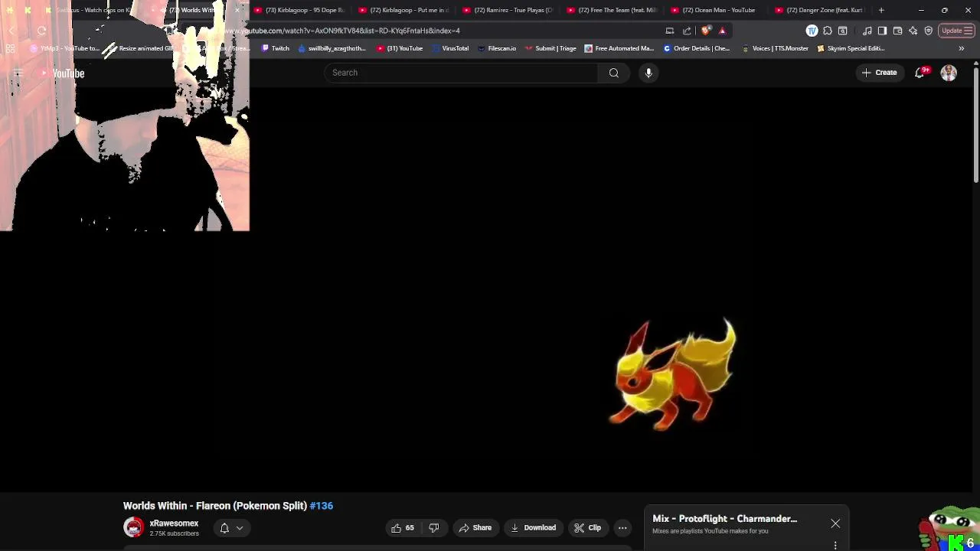980x551 pixels.
Task: Click the cast/screen icon in address bar
Action: (670, 31)
